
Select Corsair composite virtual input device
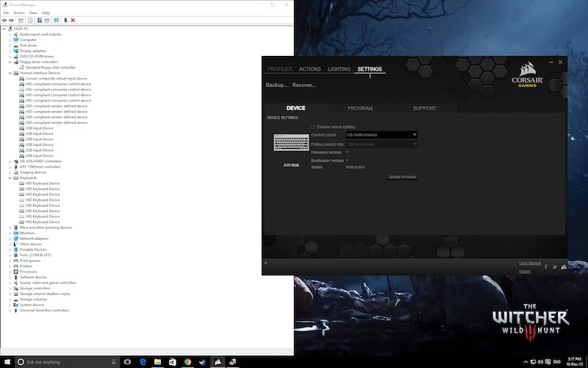tap(57, 79)
